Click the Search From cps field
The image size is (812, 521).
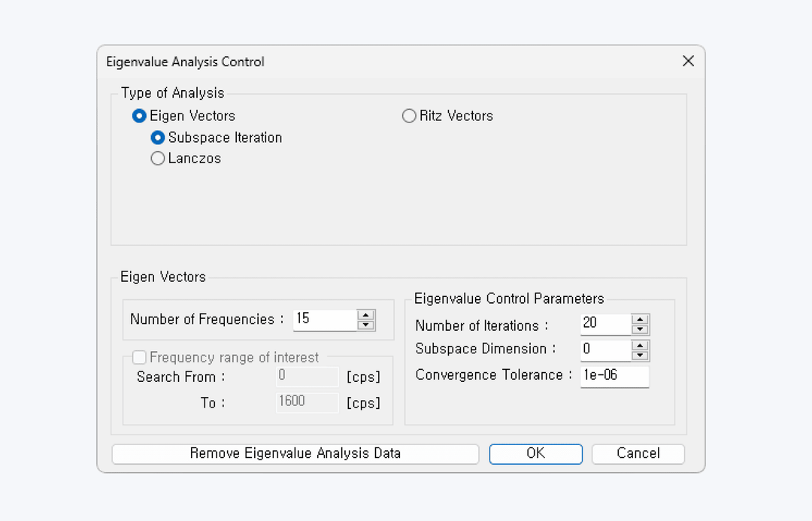point(307,377)
